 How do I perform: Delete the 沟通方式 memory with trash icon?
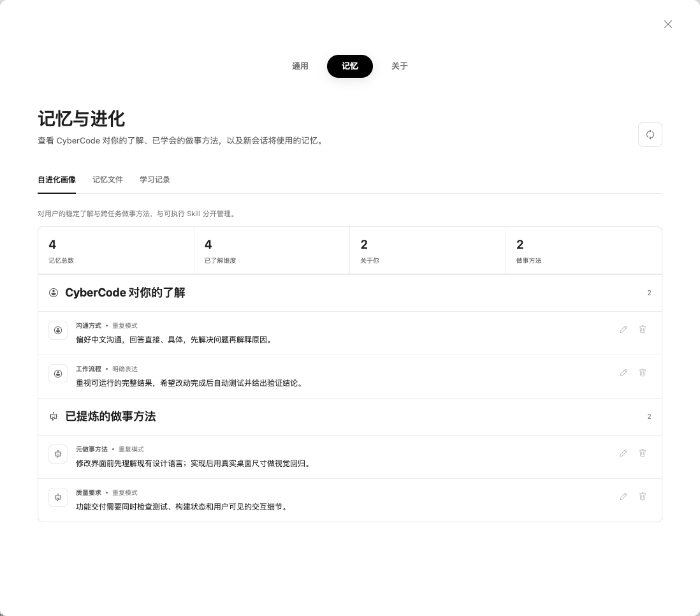pos(643,329)
